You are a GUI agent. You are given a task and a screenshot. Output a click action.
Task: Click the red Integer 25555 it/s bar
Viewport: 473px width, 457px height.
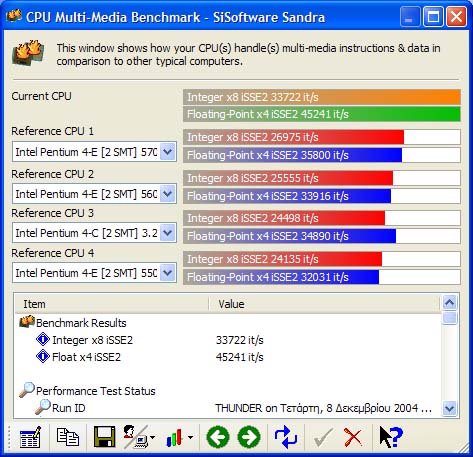coord(288,178)
